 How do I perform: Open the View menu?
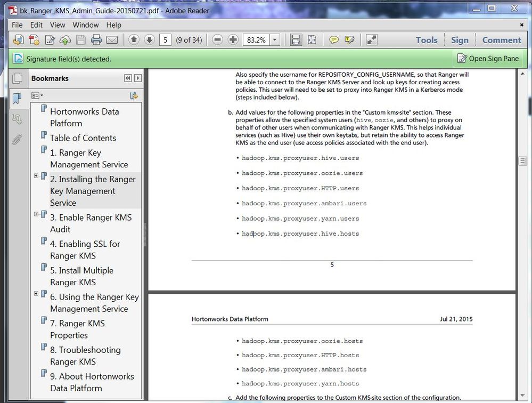[x=58, y=25]
